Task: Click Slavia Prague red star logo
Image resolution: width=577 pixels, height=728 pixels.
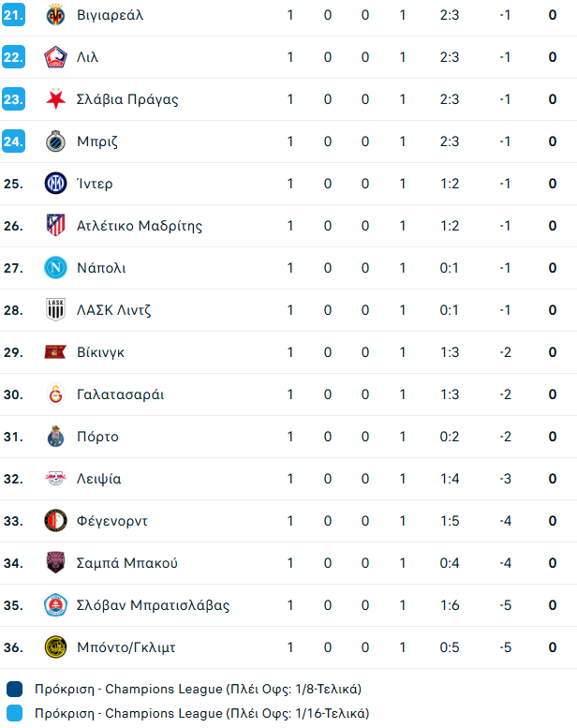Action: (x=55, y=99)
